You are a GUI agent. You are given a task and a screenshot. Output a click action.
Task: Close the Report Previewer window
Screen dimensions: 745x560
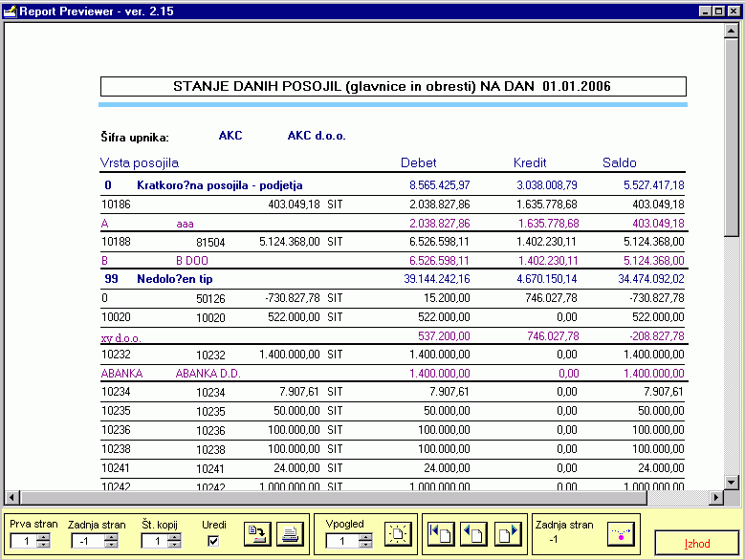[734, 11]
